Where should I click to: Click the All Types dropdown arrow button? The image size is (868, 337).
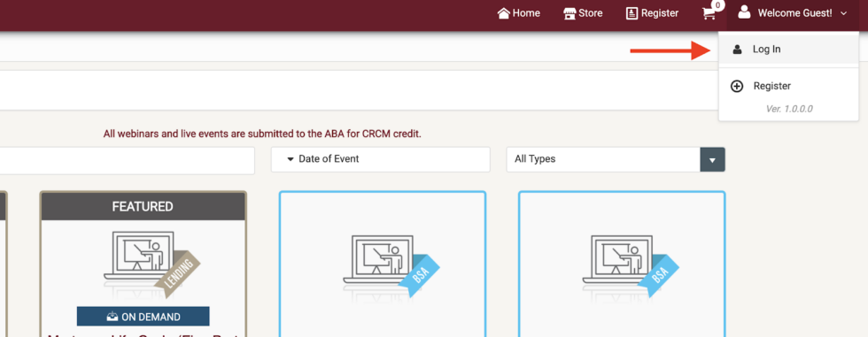(712, 160)
